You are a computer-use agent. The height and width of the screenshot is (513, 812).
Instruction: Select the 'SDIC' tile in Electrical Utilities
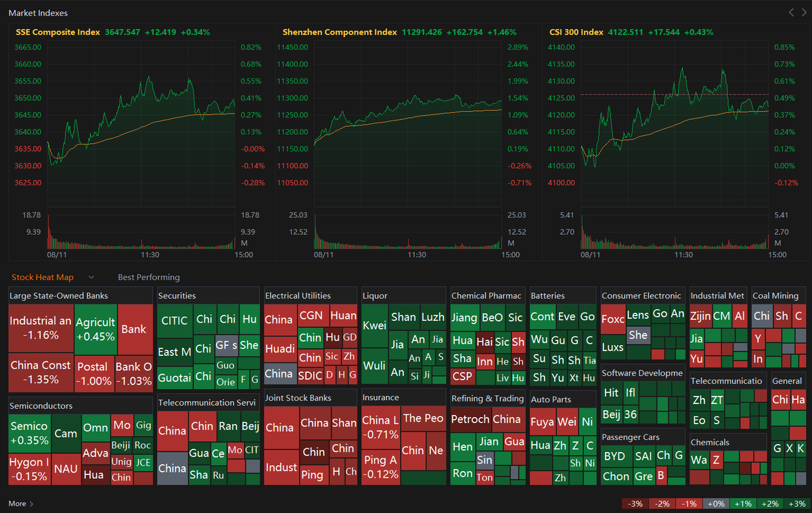(310, 374)
